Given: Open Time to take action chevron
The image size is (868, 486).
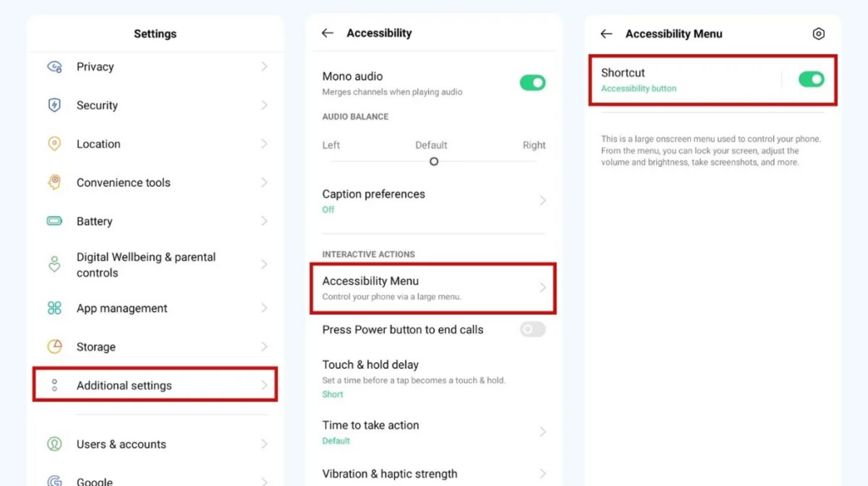Looking at the screenshot, I should 542,432.
